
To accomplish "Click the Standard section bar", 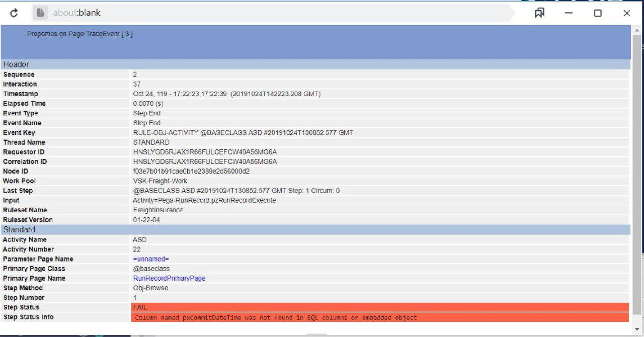I will click(315, 229).
